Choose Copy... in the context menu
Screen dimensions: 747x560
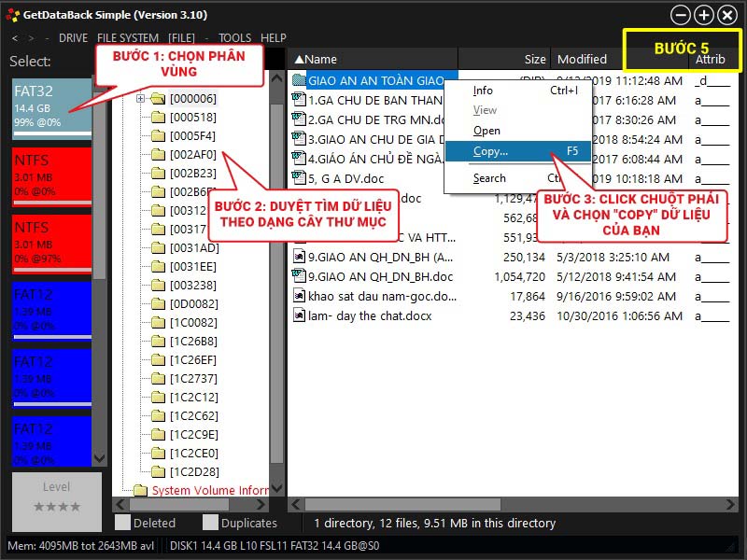[x=518, y=151]
